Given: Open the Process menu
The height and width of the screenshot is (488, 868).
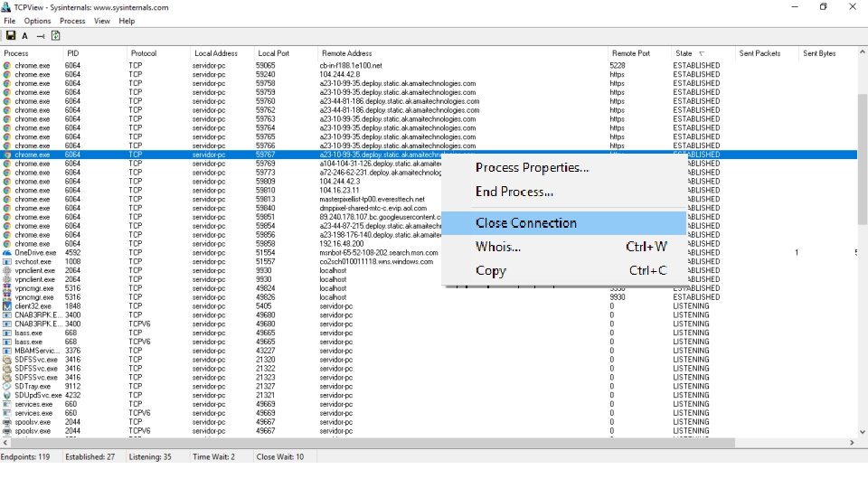Looking at the screenshot, I should 72,21.
